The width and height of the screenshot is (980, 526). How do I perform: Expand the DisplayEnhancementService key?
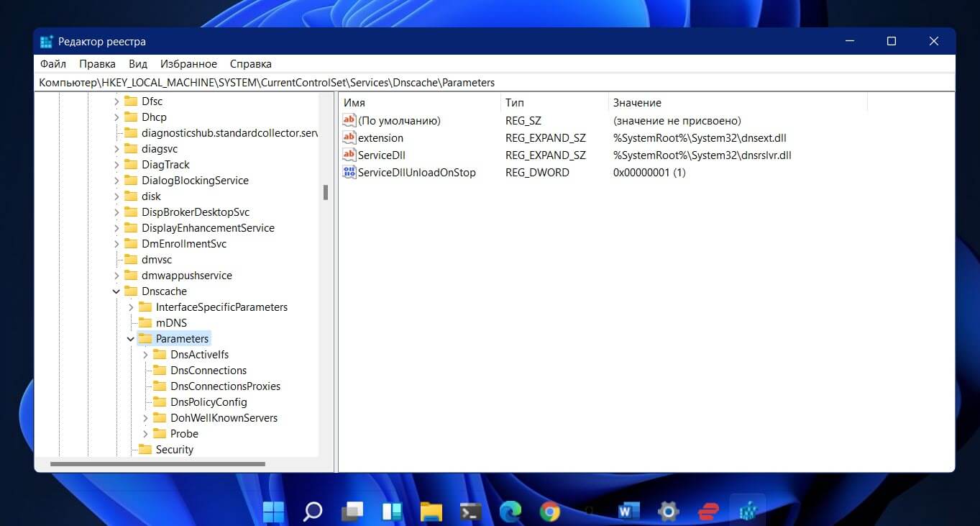(116, 228)
